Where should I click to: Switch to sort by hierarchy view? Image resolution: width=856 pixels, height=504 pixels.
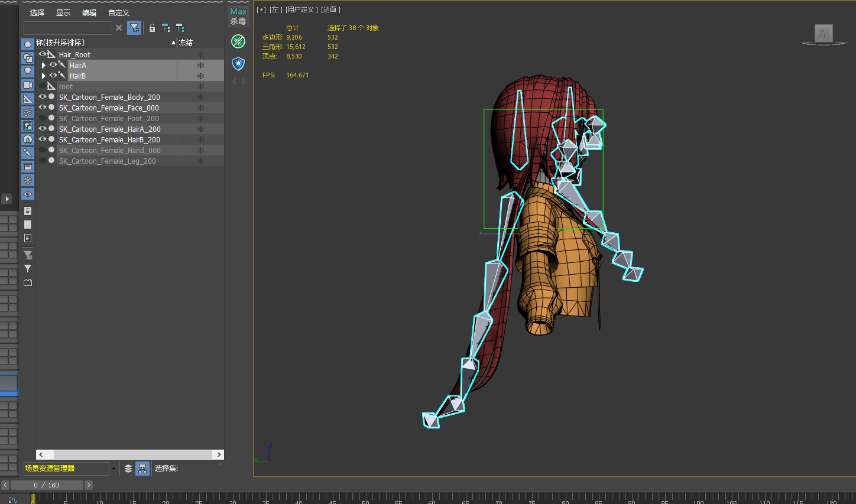point(142,469)
